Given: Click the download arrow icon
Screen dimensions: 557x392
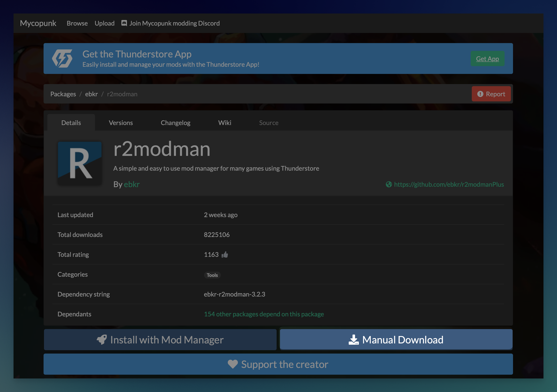Looking at the screenshot, I should (354, 340).
